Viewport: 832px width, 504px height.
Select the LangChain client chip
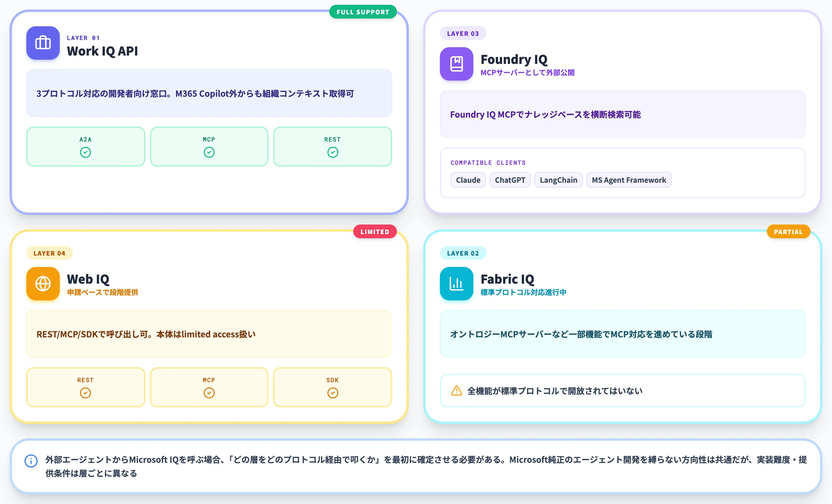coord(558,180)
